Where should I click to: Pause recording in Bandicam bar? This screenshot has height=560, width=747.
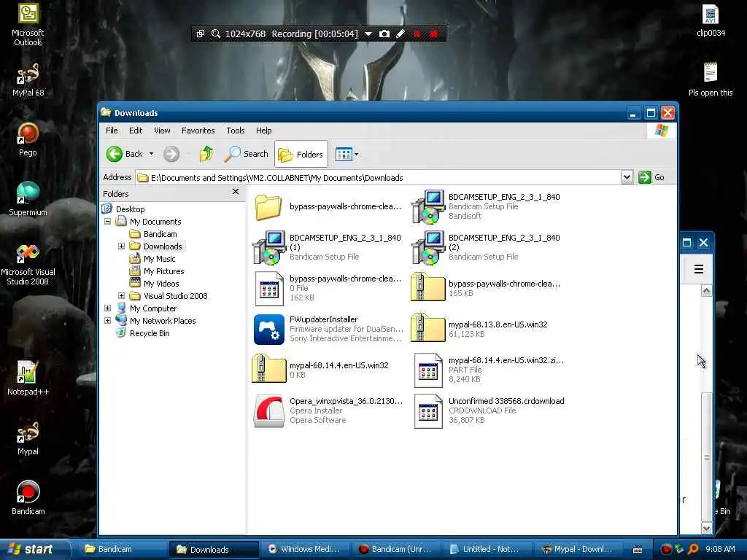click(x=417, y=34)
